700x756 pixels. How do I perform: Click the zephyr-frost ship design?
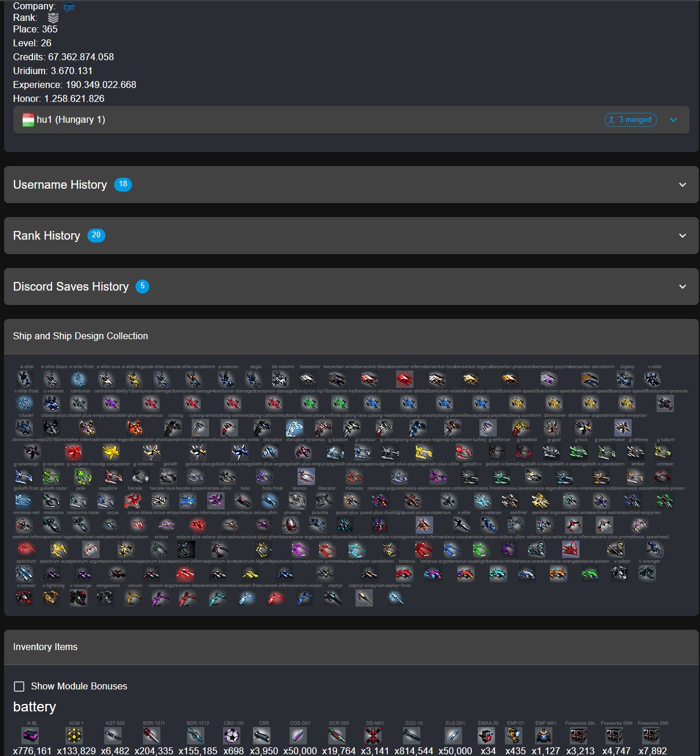(x=395, y=598)
